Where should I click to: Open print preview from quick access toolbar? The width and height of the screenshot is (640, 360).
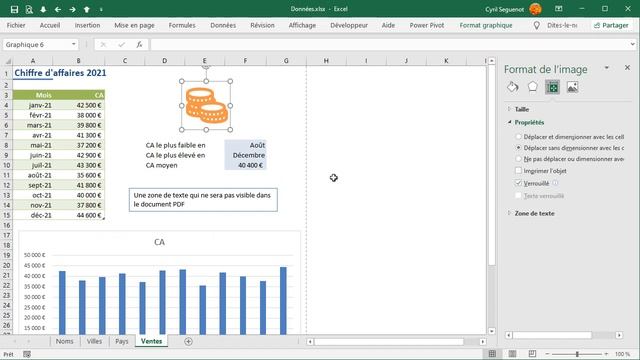click(29, 9)
